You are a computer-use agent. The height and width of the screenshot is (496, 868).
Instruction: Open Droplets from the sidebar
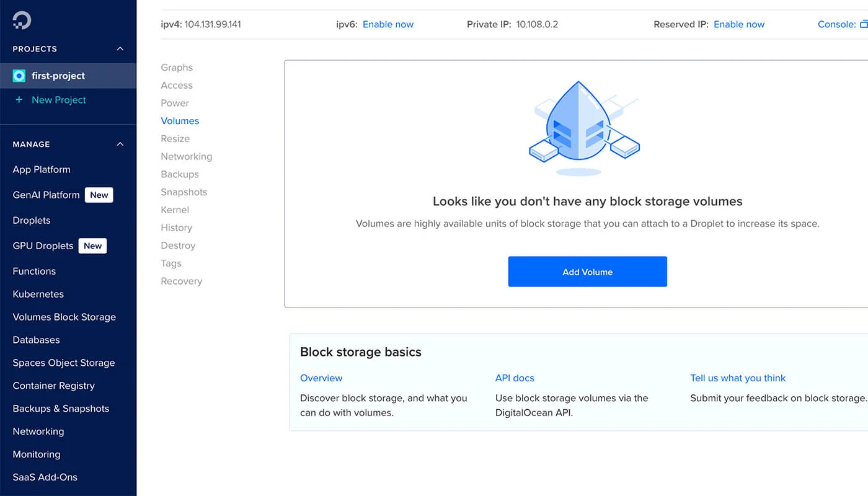tap(32, 220)
